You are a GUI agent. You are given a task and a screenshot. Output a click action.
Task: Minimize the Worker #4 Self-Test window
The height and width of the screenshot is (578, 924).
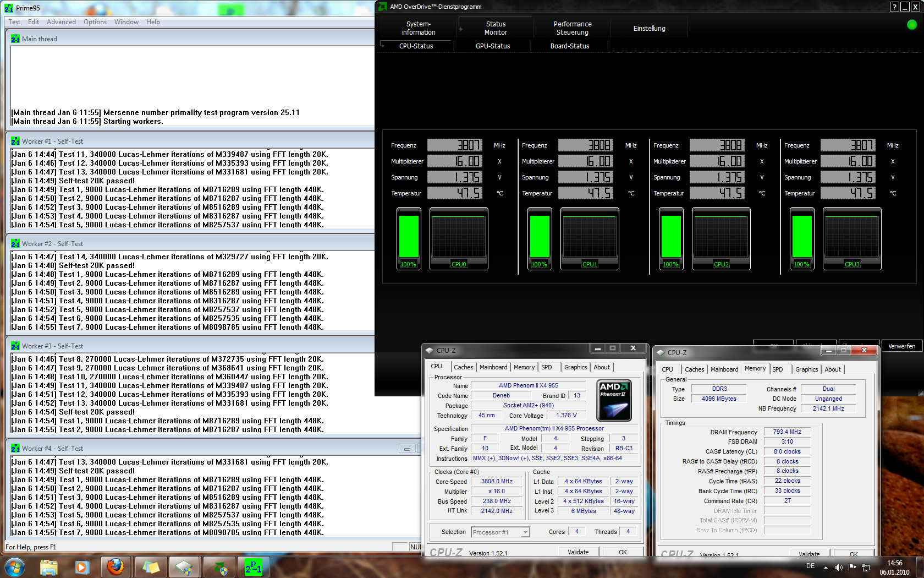pos(407,449)
